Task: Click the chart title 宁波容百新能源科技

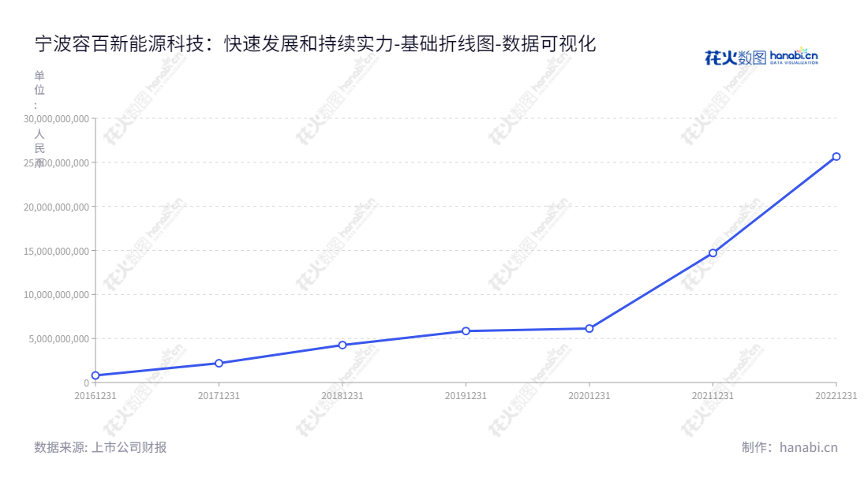Action: [x=315, y=44]
